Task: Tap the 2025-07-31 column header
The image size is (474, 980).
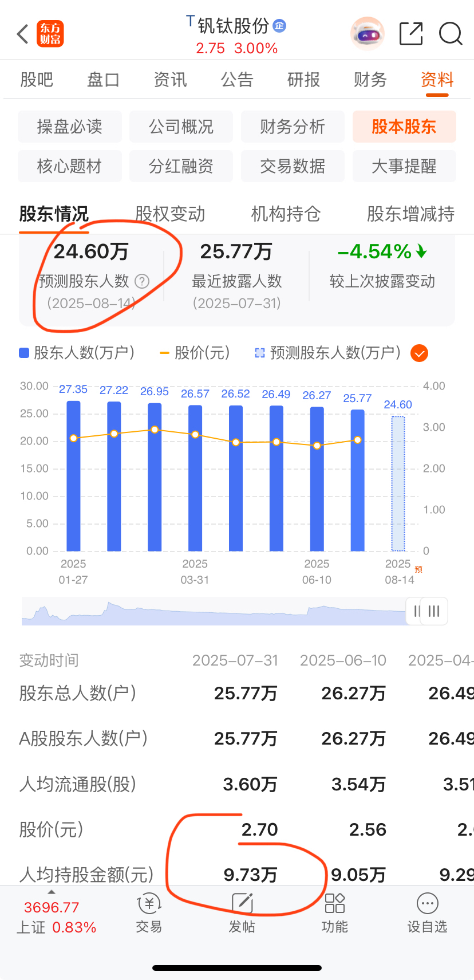Action: coord(235,660)
